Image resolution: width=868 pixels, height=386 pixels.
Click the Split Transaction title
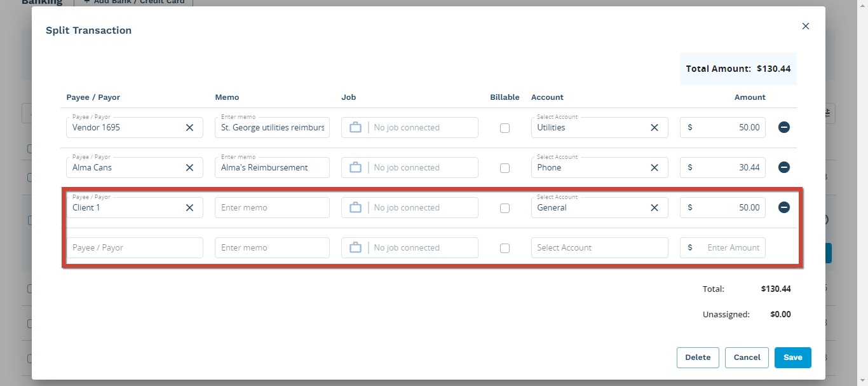[88, 31]
